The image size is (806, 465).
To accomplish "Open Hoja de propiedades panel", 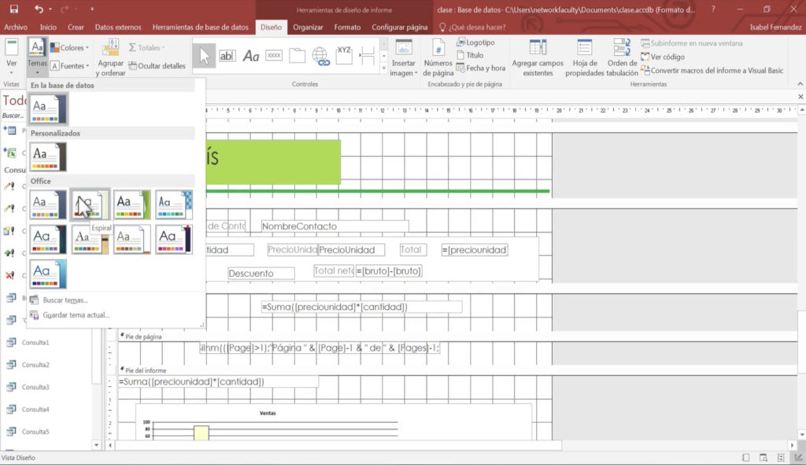I will (585, 59).
